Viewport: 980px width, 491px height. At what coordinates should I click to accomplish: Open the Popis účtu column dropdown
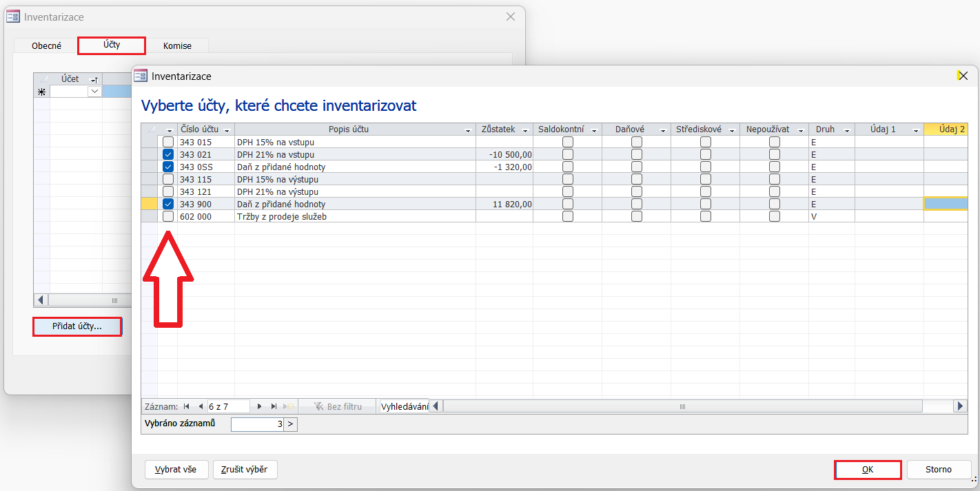click(x=468, y=130)
